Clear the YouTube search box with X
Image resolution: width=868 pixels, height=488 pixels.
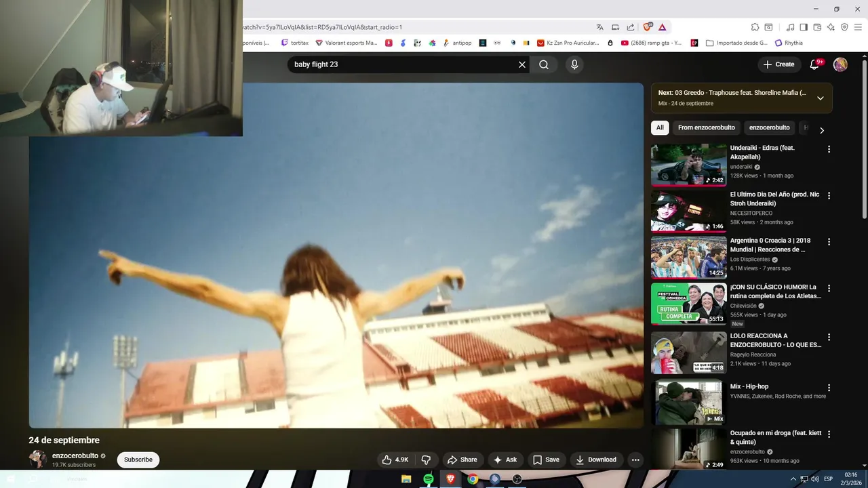[522, 64]
